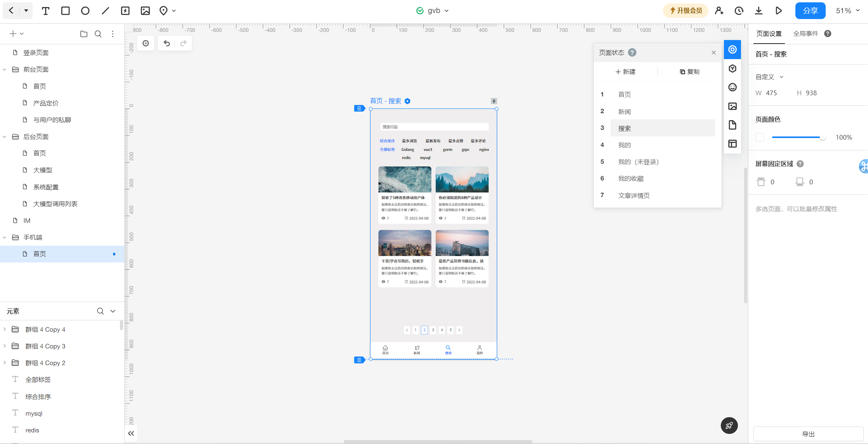Open the 自定义 size preset dropdown
The image size is (868, 444).
click(x=769, y=77)
